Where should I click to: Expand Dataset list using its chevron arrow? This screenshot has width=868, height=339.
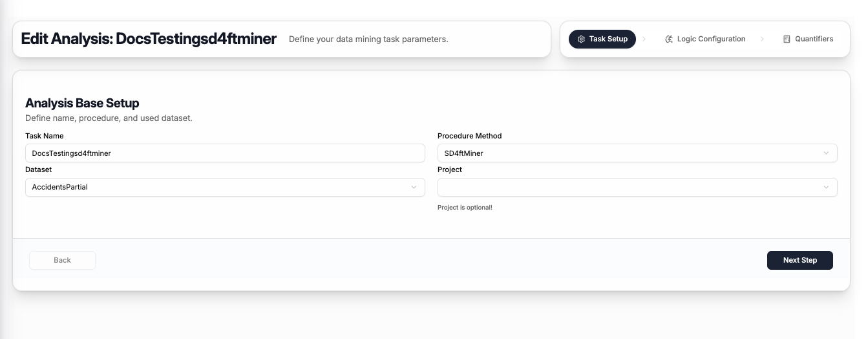(414, 187)
